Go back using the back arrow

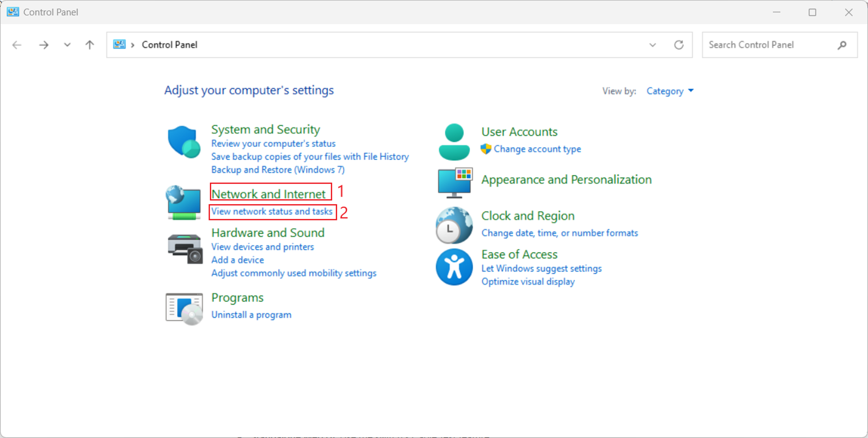[x=17, y=45]
